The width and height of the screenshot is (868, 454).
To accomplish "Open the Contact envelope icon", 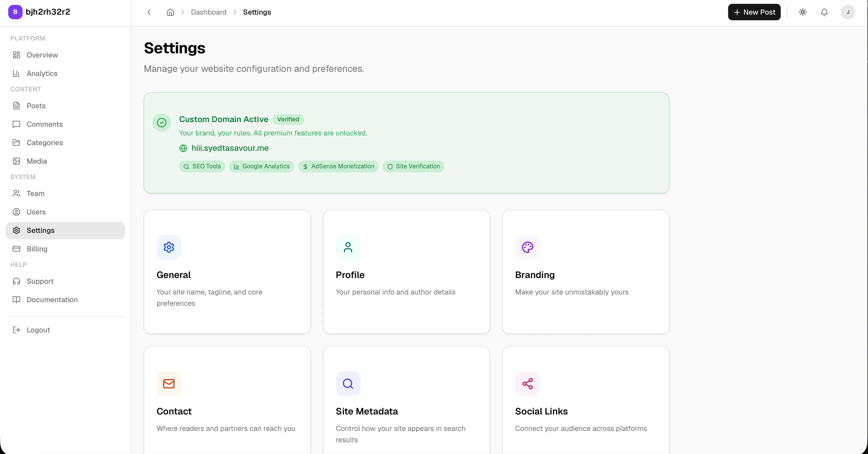I will coord(169,384).
